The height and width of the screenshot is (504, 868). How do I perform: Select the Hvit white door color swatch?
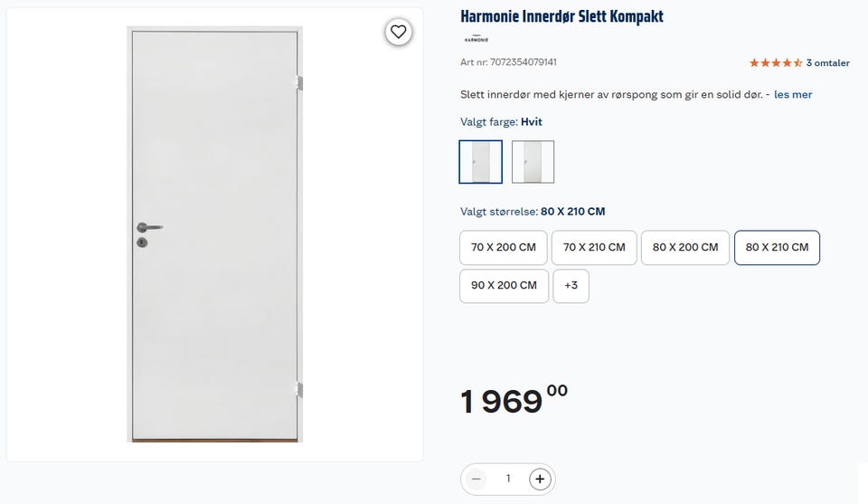[x=480, y=162]
